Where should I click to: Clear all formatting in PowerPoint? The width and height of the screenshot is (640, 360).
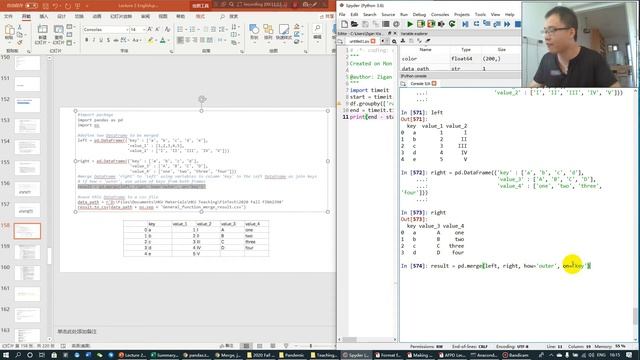pos(167,29)
